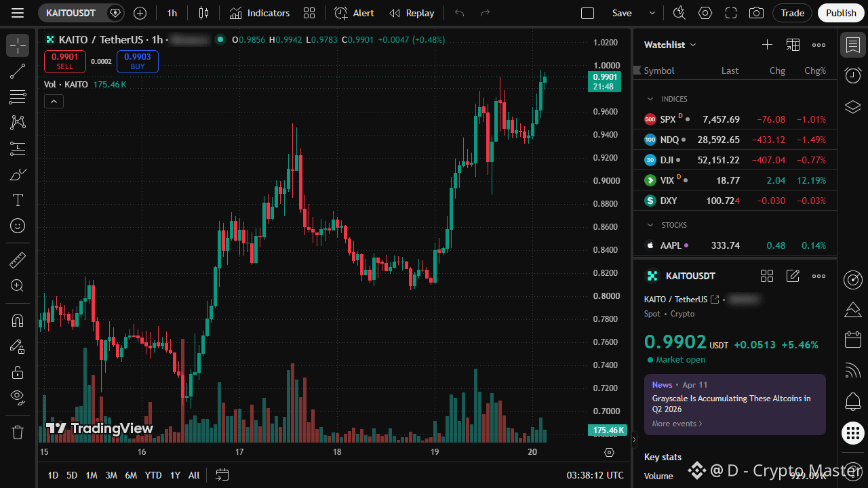Open the 03:38:12 UTC timezone menu
The image size is (868, 488).
(x=595, y=475)
